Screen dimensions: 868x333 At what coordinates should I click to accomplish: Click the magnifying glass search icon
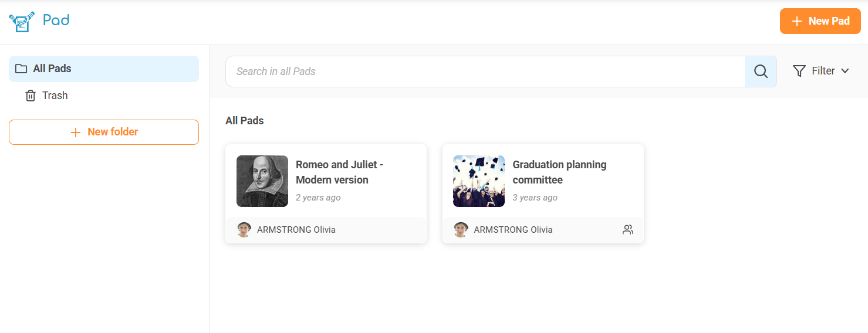pos(761,72)
